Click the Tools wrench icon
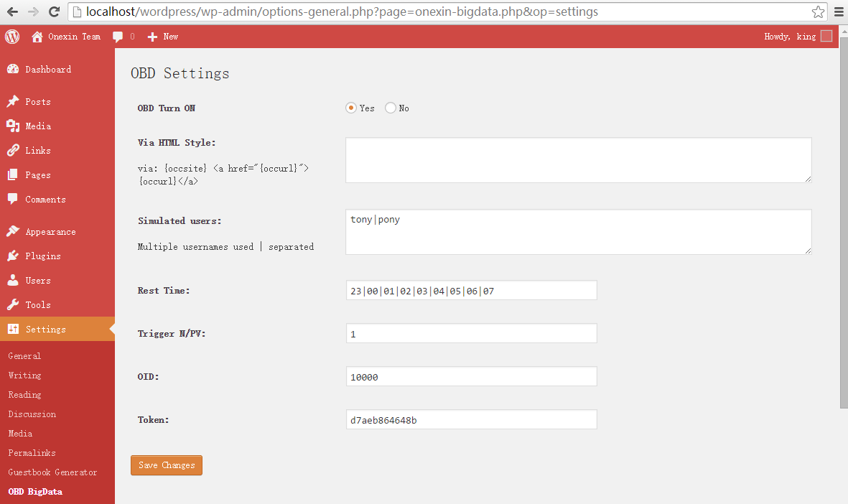The width and height of the screenshot is (848, 504). tap(13, 304)
